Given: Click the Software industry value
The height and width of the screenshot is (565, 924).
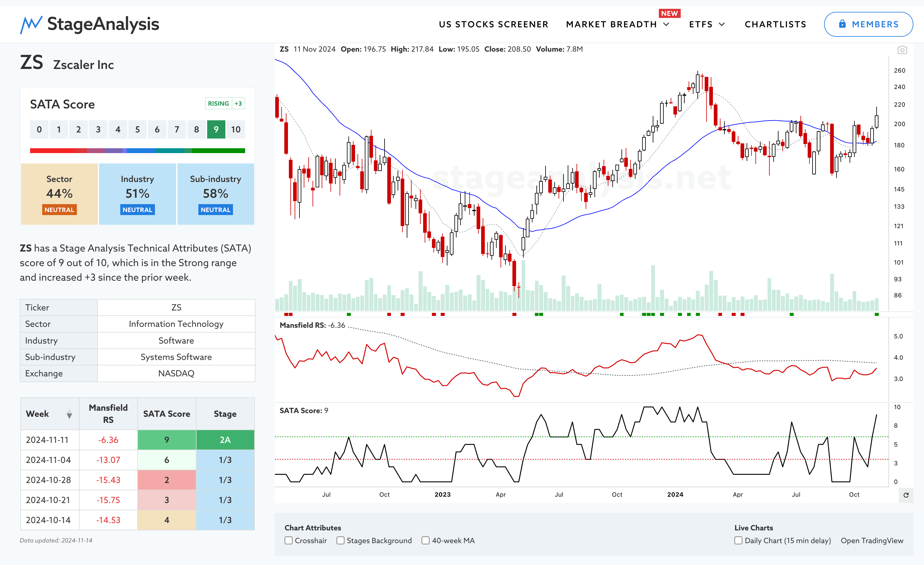Looking at the screenshot, I should [x=176, y=341].
